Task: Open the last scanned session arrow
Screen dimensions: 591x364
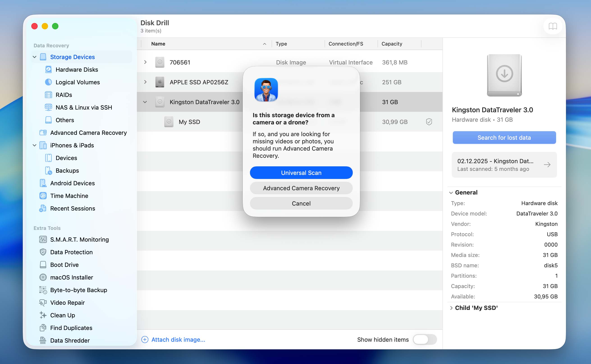Action: click(547, 165)
